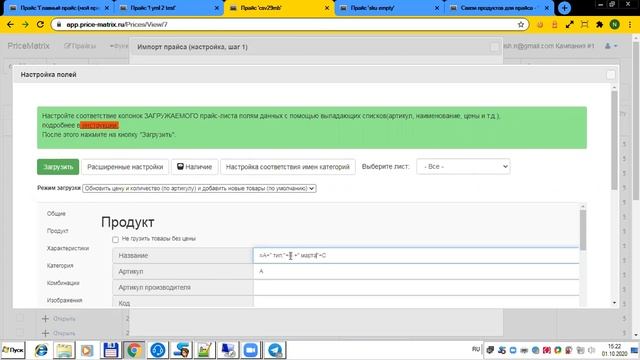
Task: Select 'Характеристики' section in side menu
Action: click(x=68, y=248)
